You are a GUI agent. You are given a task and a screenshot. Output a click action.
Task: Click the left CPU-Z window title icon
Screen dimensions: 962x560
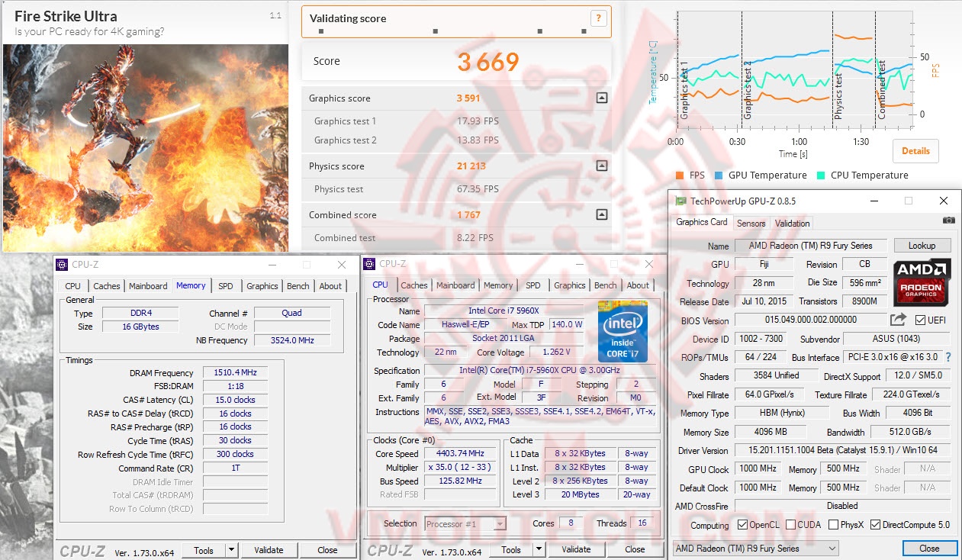pos(63,264)
